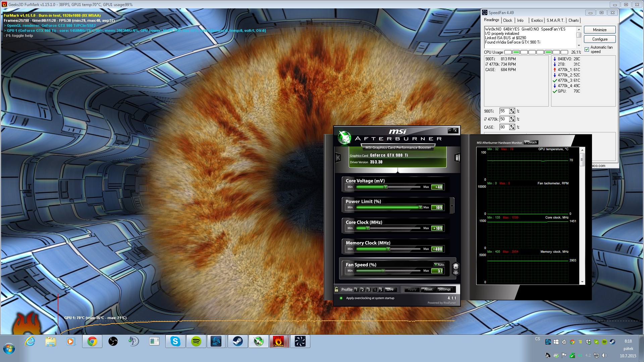Adjust the Memory Clock slider handle
644x362 pixels.
(x=388, y=249)
